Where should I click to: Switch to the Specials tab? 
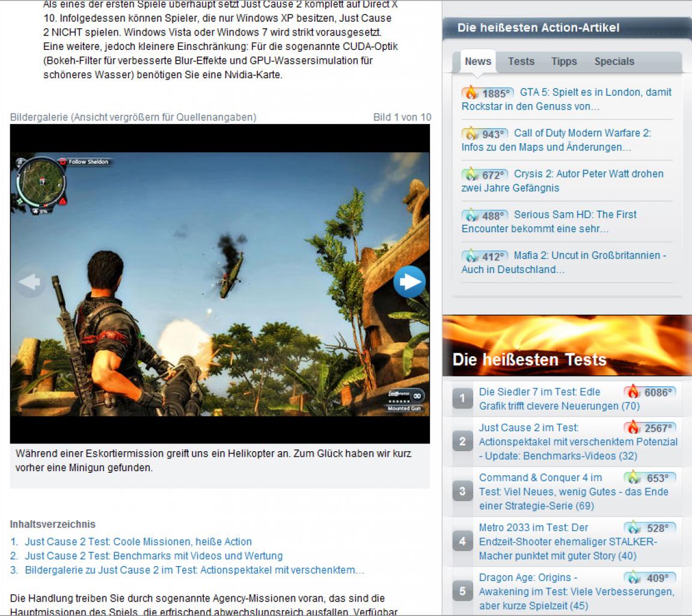[x=614, y=61]
